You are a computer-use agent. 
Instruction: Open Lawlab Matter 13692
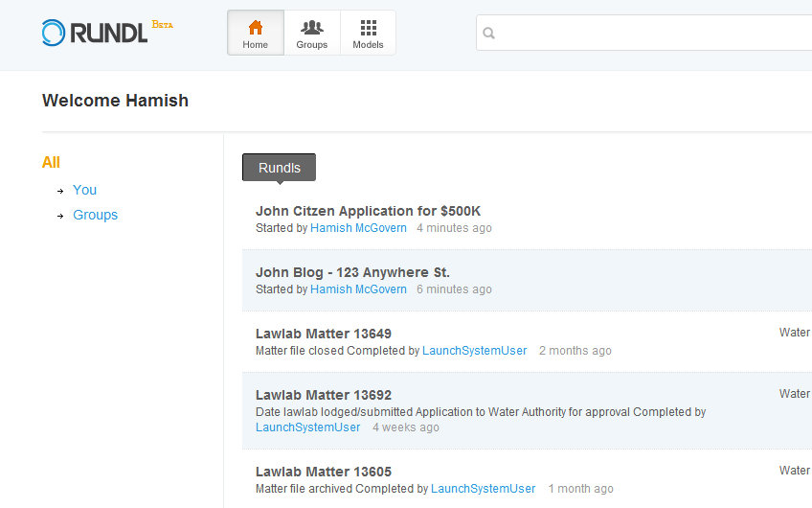click(323, 395)
